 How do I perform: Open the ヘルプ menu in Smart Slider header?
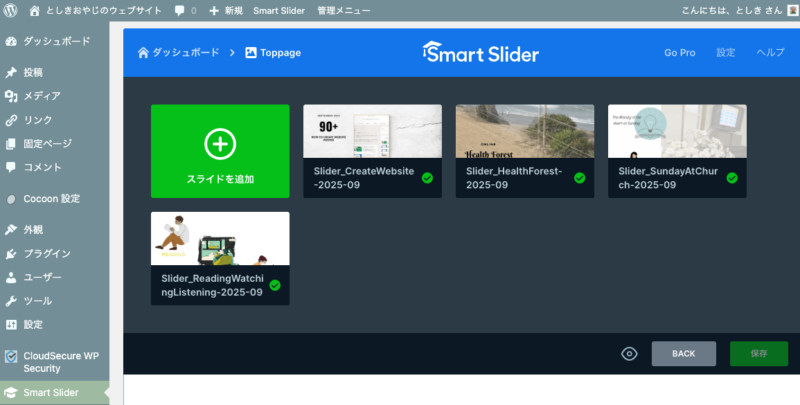coord(770,52)
